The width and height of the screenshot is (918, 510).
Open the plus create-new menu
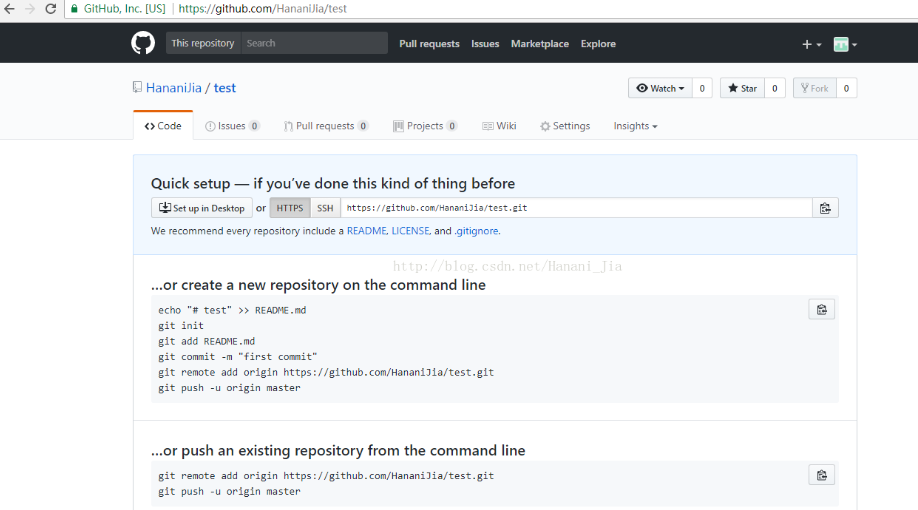[x=811, y=44]
